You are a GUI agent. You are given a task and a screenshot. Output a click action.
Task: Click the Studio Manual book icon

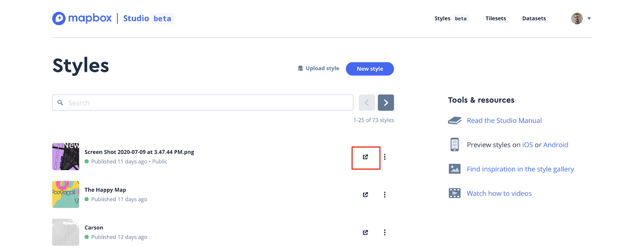coord(454,121)
